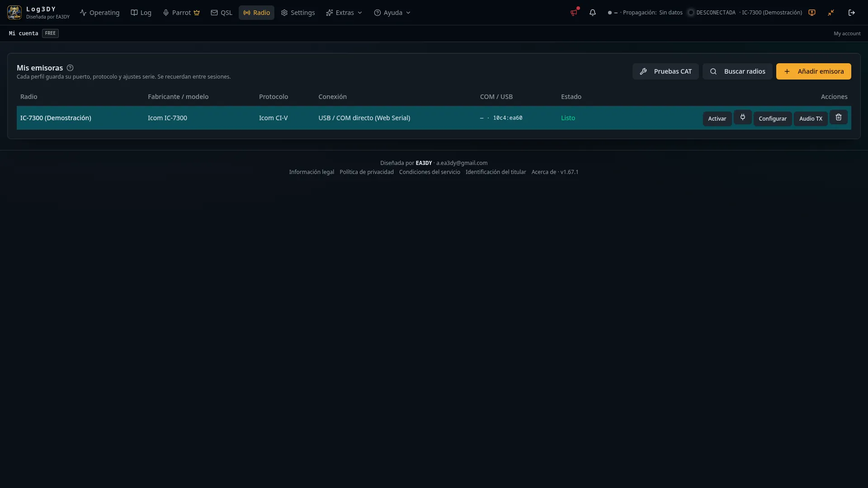868x488 pixels.
Task: Open the Parrot tab
Action: [x=181, y=13]
